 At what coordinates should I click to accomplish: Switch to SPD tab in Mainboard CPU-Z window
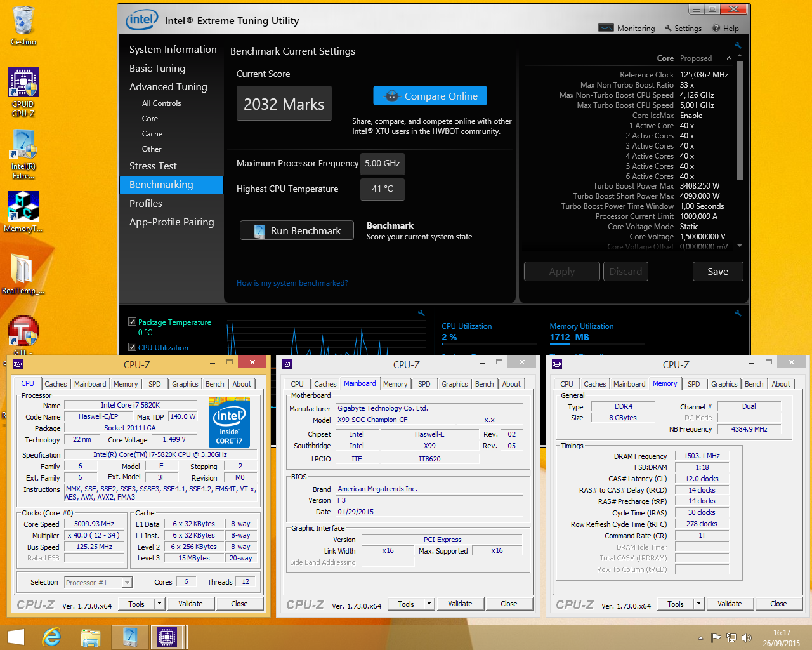(424, 384)
